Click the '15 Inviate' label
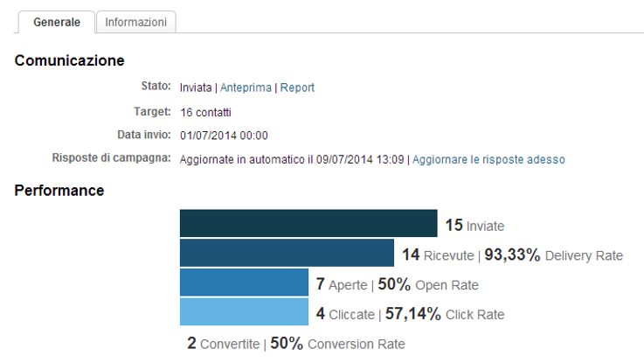Screen dimensions: 644x363 pos(474,226)
